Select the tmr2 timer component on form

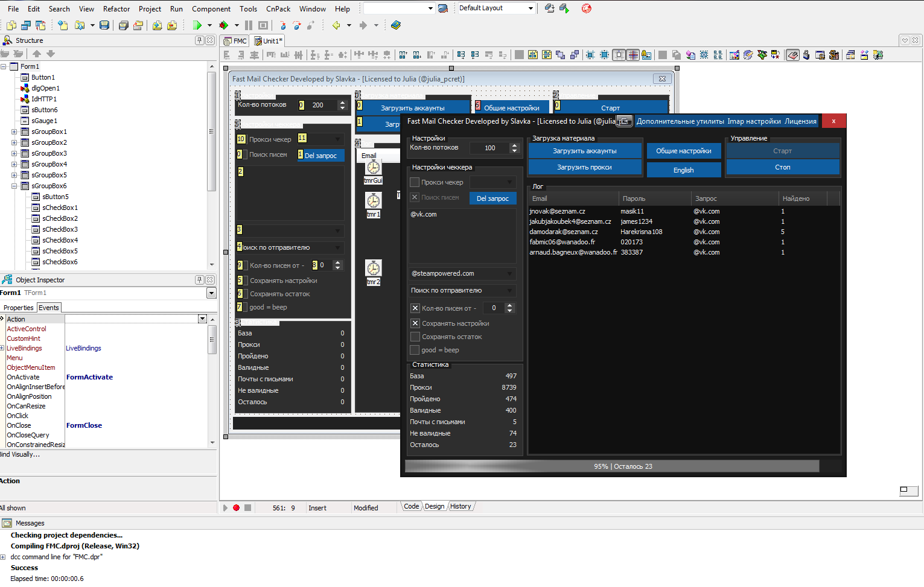[x=374, y=268]
